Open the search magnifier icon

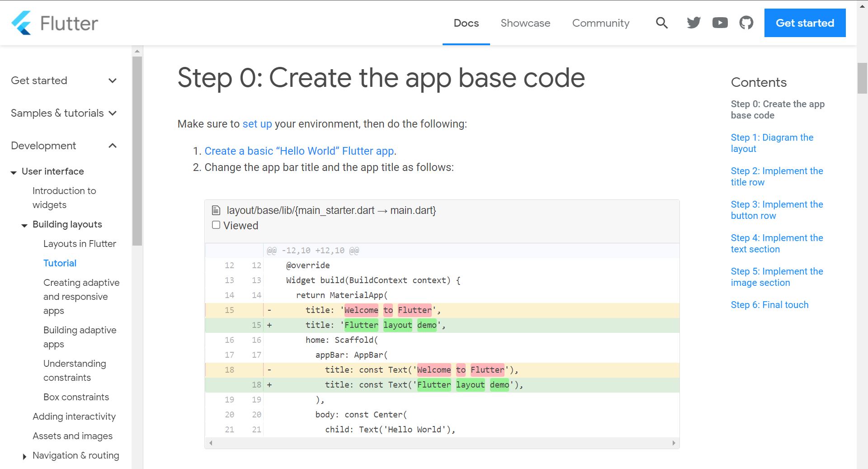pos(661,23)
